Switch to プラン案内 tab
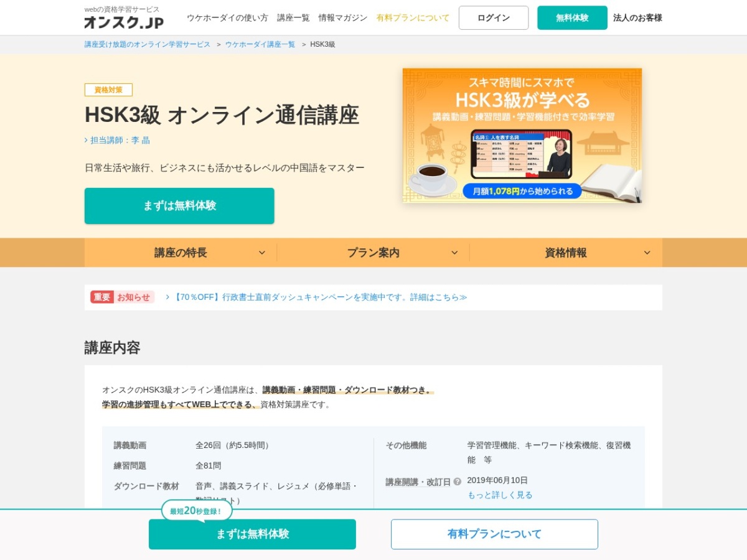747x560 pixels. pos(374,253)
